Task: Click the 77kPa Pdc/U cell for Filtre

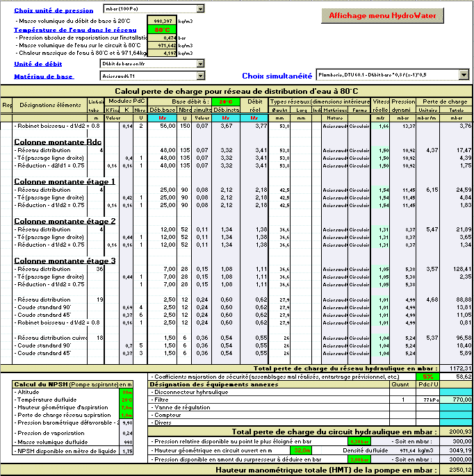Action: point(428,400)
